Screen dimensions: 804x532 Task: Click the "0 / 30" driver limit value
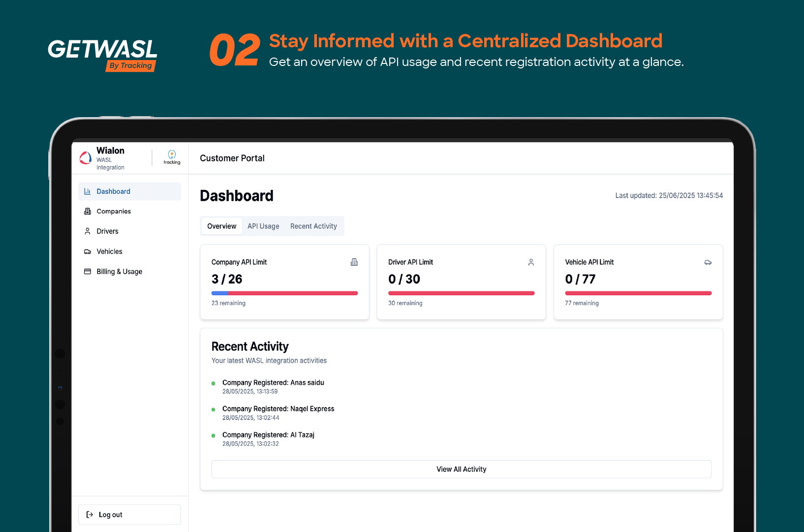click(x=404, y=280)
